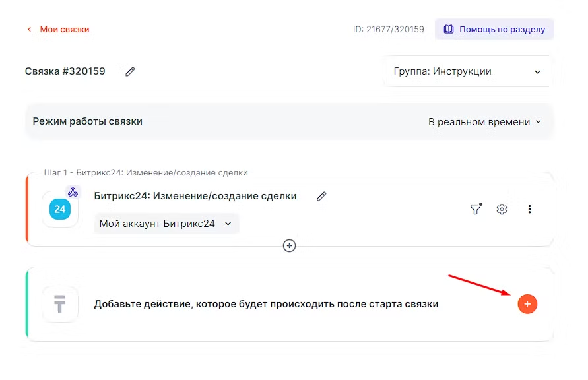The width and height of the screenshot is (588, 380).
Task: Open the В реальном времени mode dropdown
Action: [484, 121]
